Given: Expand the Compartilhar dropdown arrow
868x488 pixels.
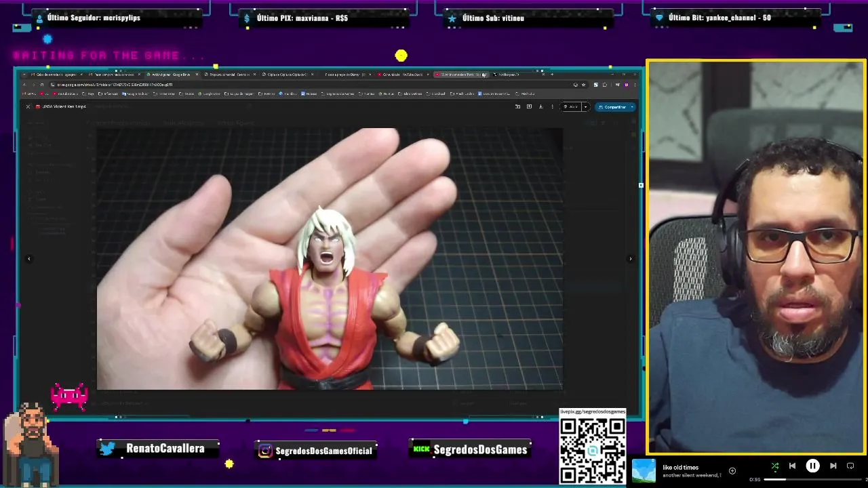Looking at the screenshot, I should point(632,106).
